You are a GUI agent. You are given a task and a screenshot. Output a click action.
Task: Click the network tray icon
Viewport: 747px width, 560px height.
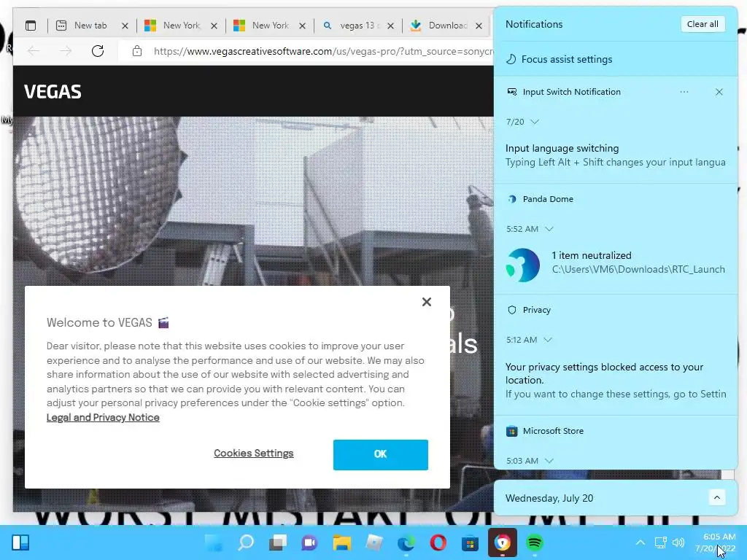tap(660, 542)
